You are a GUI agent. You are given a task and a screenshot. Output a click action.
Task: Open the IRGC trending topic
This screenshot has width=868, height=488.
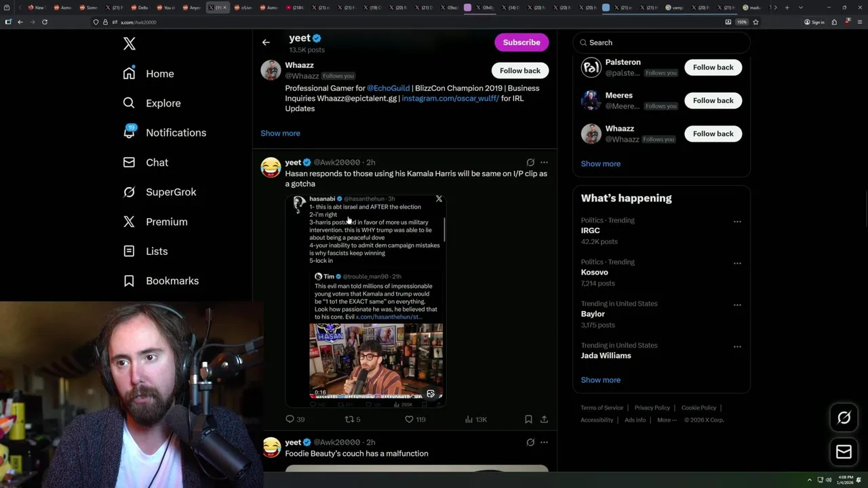coord(590,230)
